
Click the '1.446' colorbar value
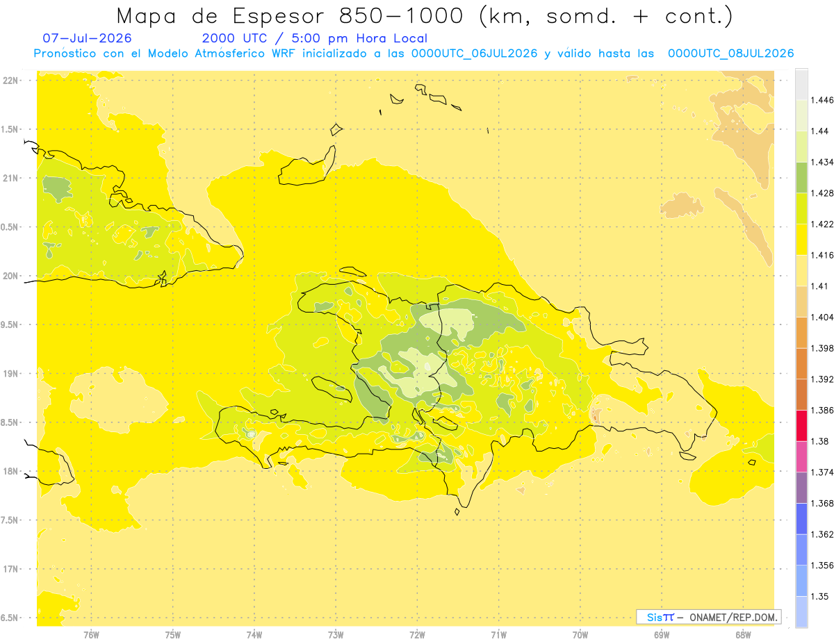pyautogui.click(x=821, y=100)
